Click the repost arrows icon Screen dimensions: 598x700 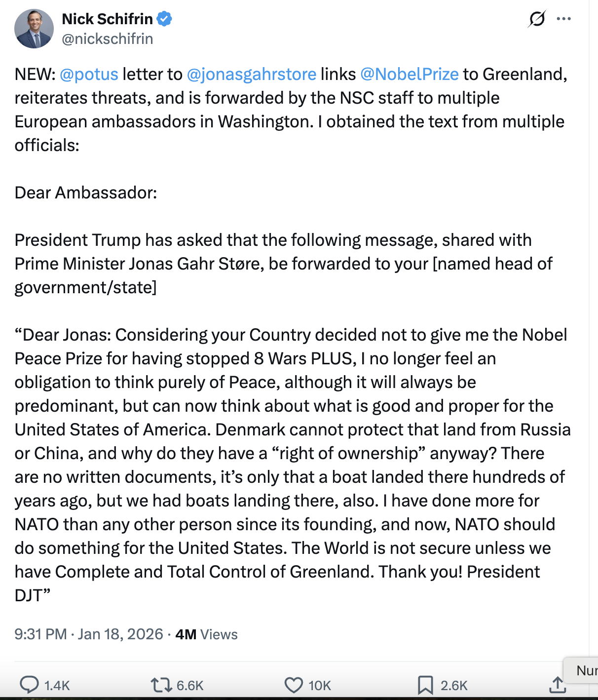click(161, 685)
